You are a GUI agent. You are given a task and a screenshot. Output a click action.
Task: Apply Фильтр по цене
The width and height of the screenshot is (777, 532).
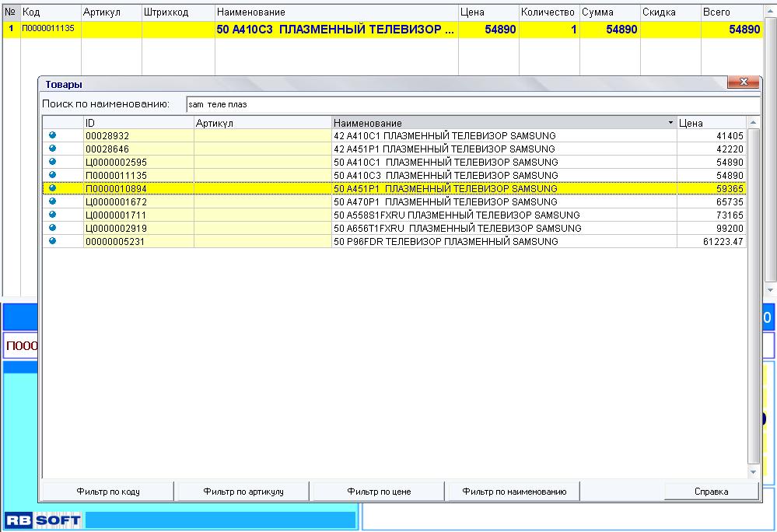coord(378,492)
